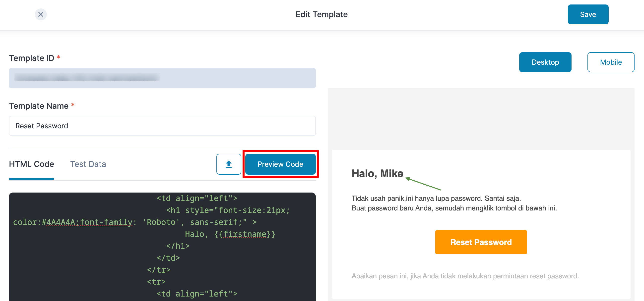
Task: Close the Edit Template dialog
Action: pyautogui.click(x=41, y=14)
